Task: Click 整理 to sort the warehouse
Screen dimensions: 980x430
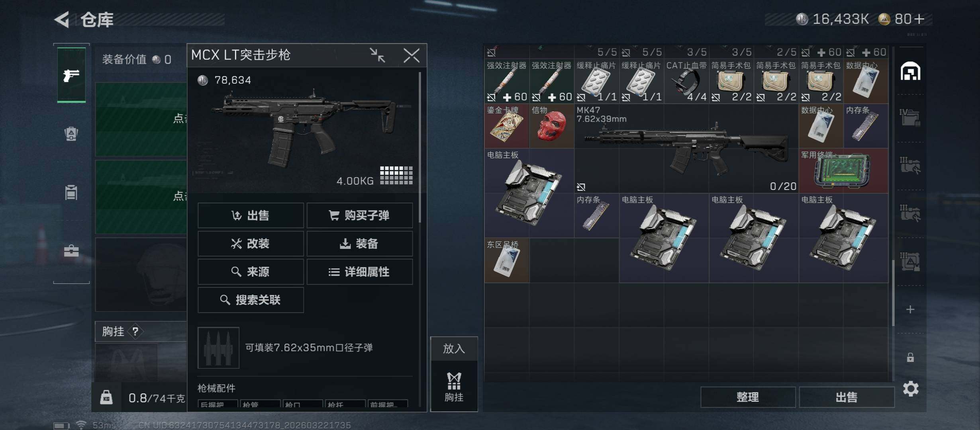Action: pos(748,397)
